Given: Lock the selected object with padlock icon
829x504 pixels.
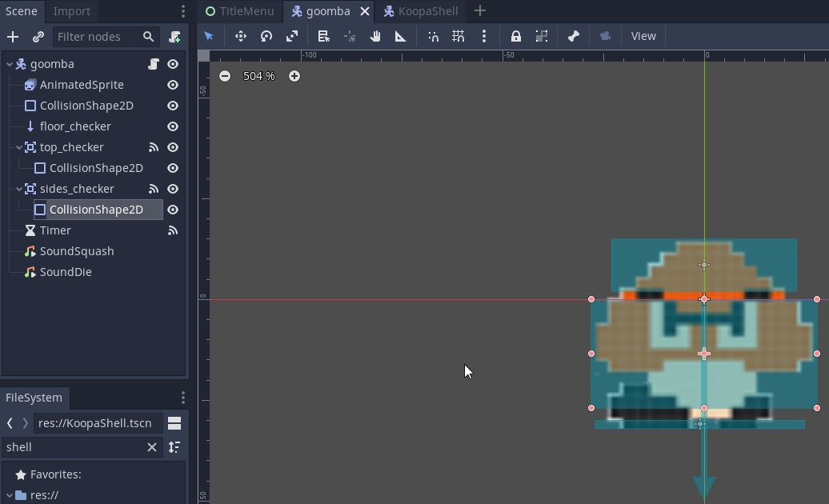Looking at the screenshot, I should pos(515,36).
